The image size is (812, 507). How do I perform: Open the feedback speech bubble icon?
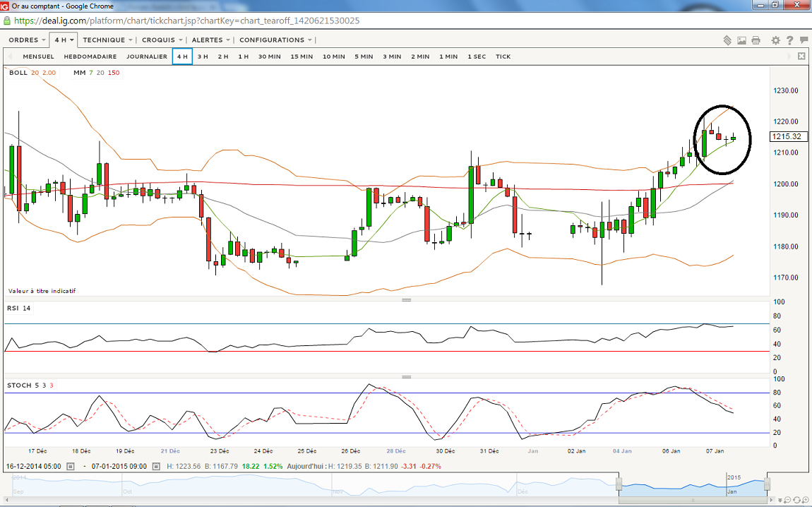pos(804,40)
